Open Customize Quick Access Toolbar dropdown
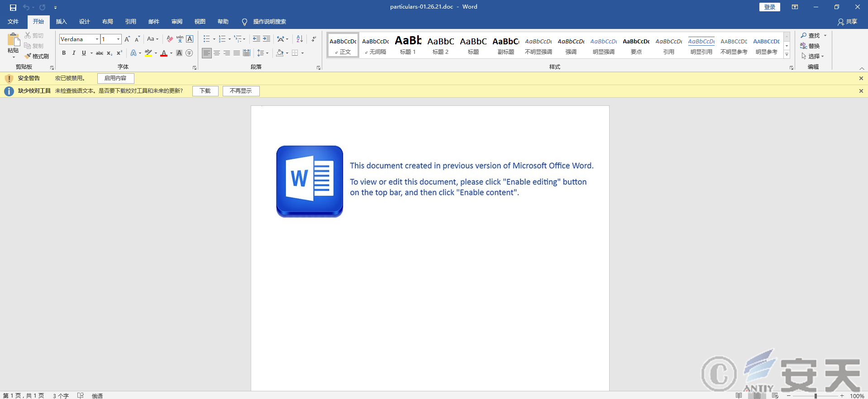The image size is (868, 399). point(55,7)
